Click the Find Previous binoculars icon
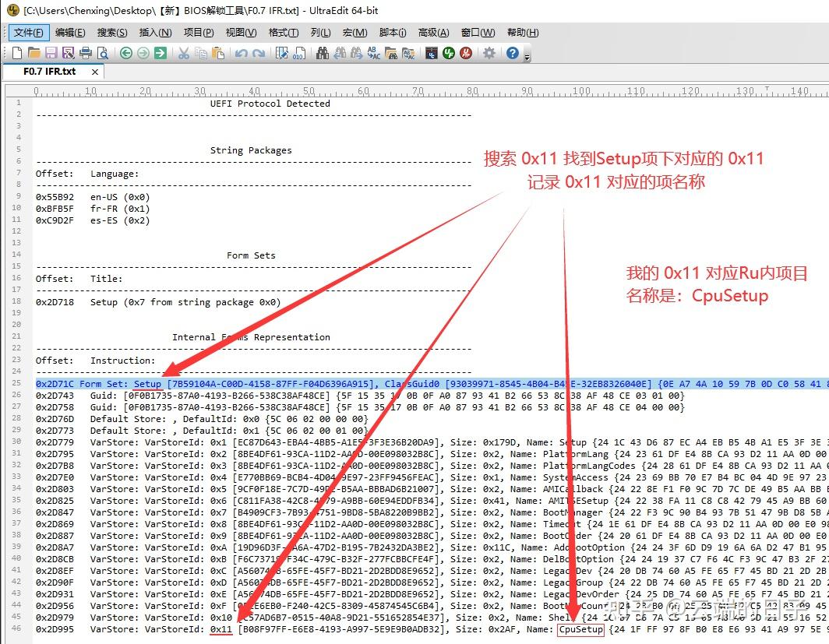This screenshot has width=829, height=644. coord(340,53)
